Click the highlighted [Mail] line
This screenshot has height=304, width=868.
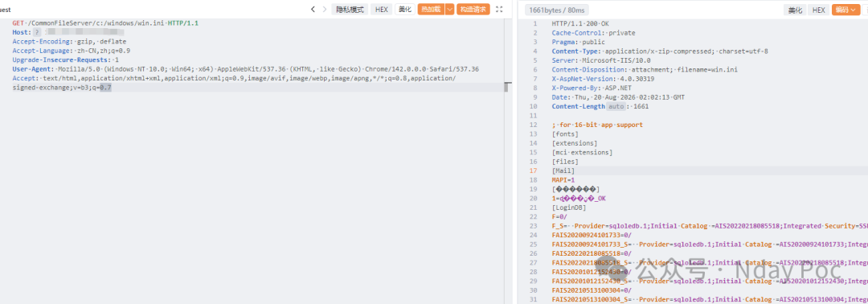(563, 170)
